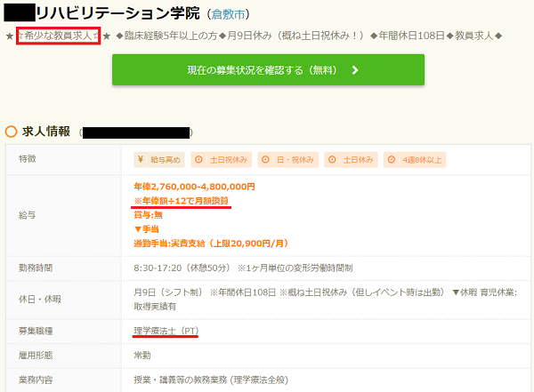Screen dimensions: 534x392
Task: Click the 給与高め feature tag
Action: click(x=158, y=159)
